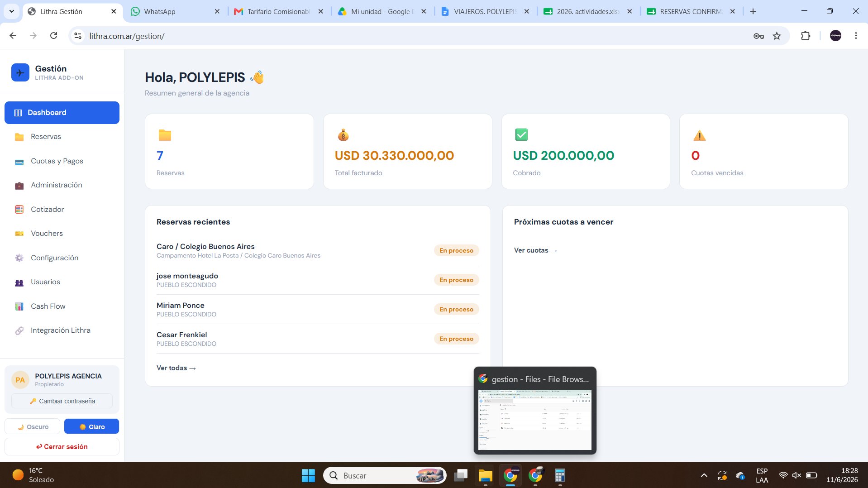This screenshot has width=868, height=488.
Task: Click Cerrar sesión button
Action: [62, 447]
